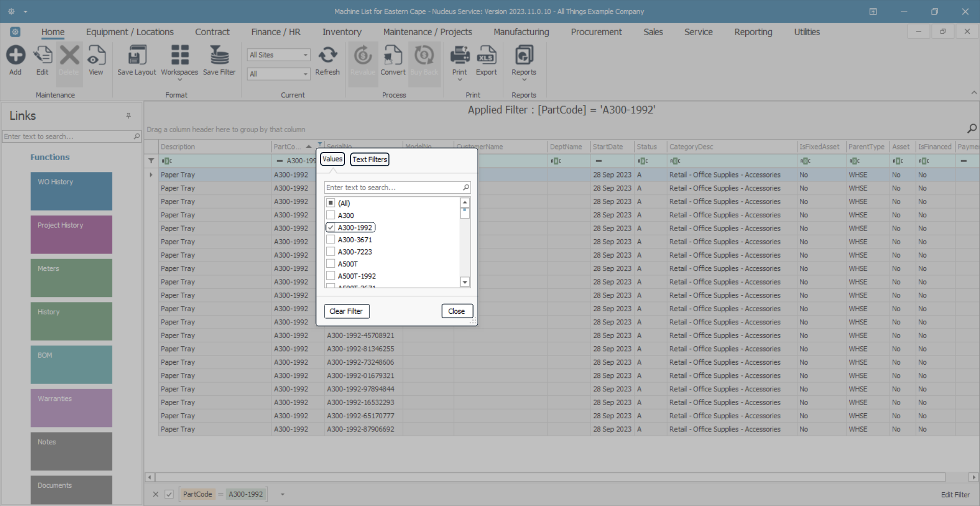Open the All Sites dropdown
The image size is (980, 506).
(x=279, y=55)
